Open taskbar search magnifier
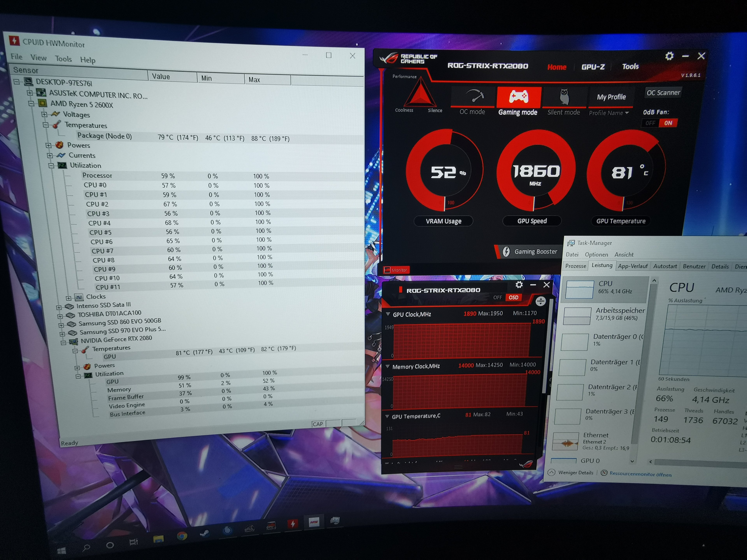 pos(86,548)
